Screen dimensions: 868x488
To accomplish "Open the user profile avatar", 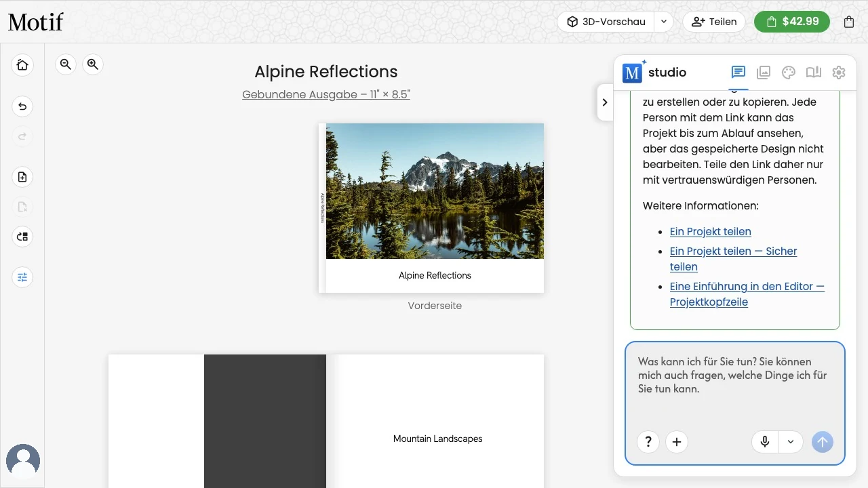I will (23, 462).
